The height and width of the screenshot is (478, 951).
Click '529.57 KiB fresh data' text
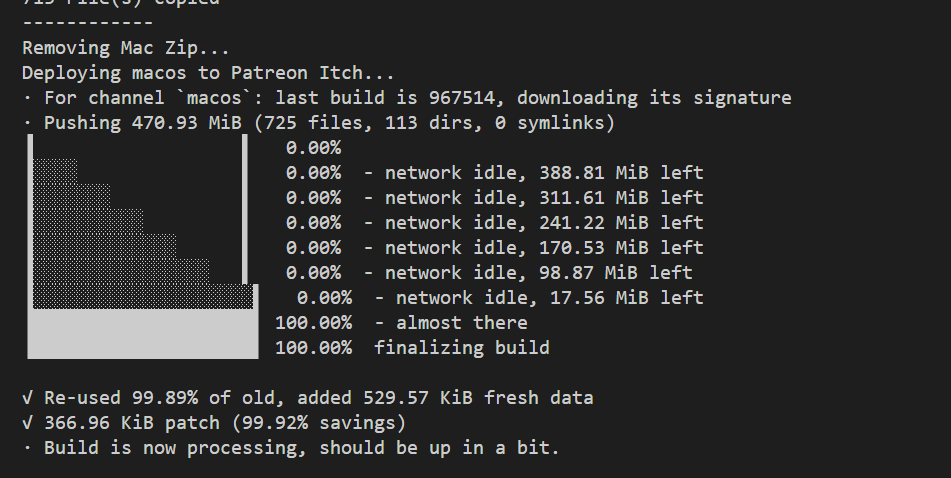point(478,398)
